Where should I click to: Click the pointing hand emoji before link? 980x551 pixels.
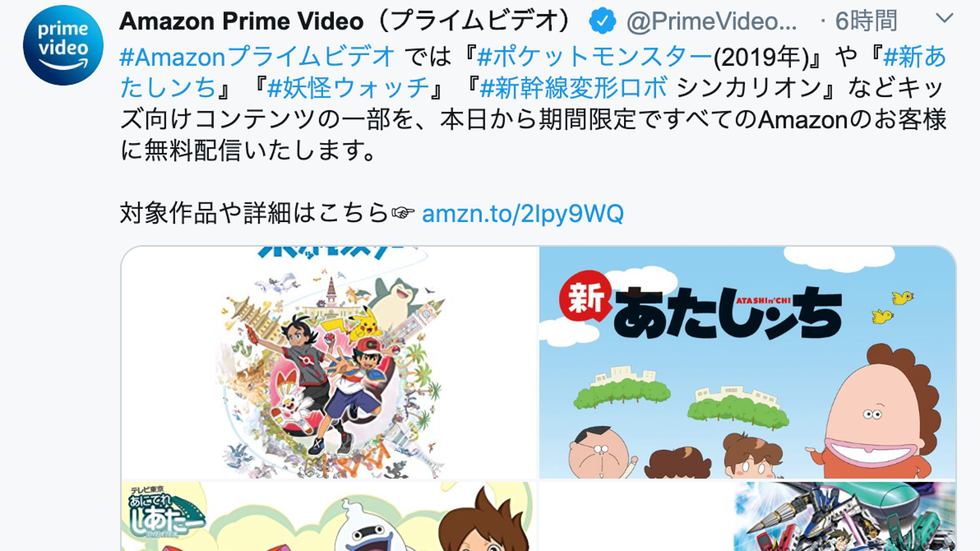click(x=403, y=213)
